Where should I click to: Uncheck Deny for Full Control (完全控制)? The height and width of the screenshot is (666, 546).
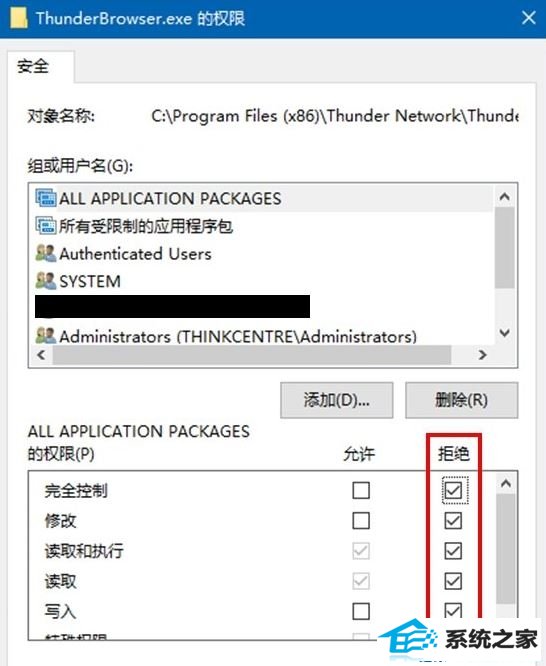tap(453, 491)
